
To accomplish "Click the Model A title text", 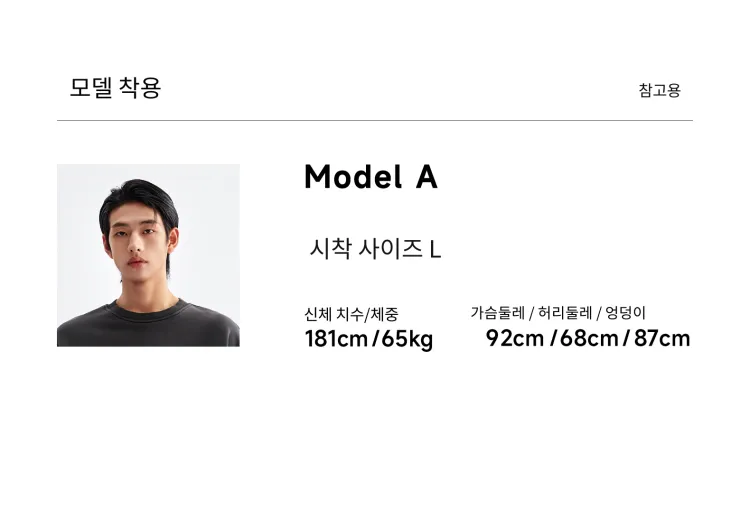I will (371, 177).
